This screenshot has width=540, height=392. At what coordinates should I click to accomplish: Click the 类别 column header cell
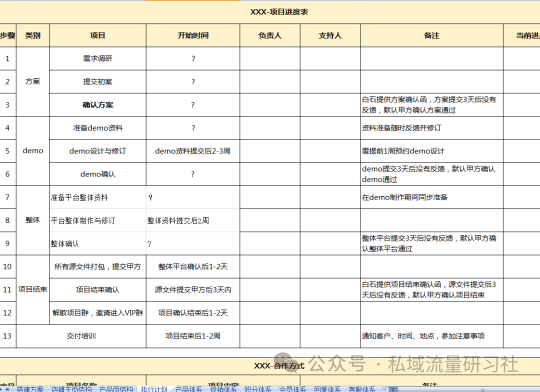click(32, 35)
